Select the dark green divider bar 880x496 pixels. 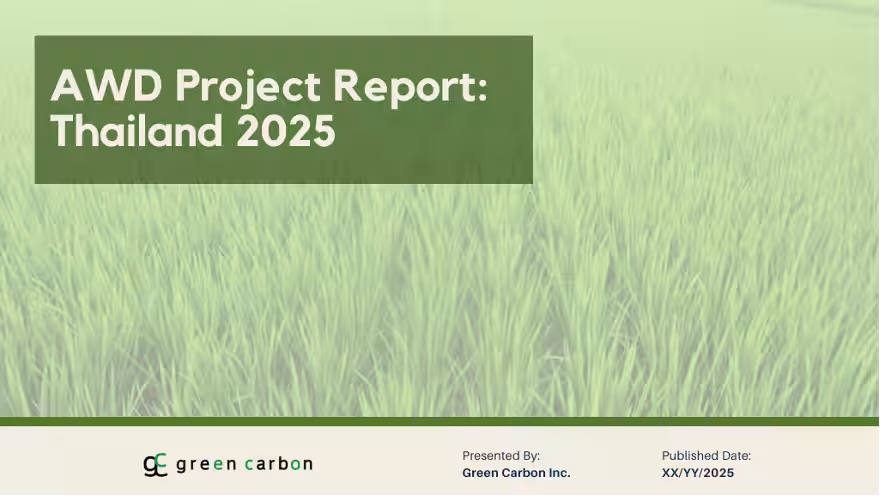440,421
